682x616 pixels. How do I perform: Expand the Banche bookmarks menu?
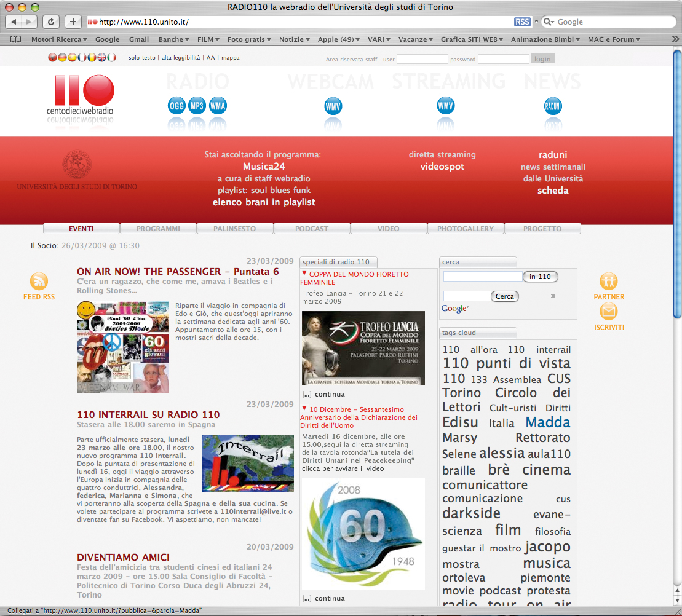coord(174,39)
